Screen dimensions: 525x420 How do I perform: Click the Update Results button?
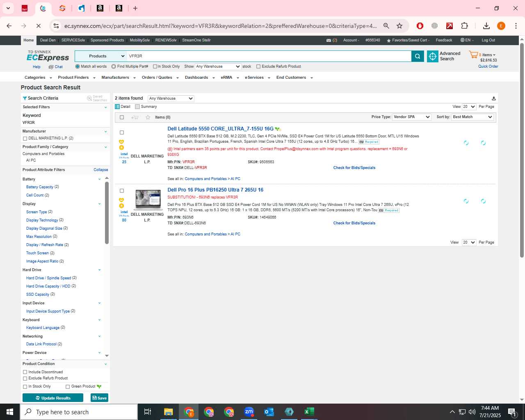coord(53,398)
